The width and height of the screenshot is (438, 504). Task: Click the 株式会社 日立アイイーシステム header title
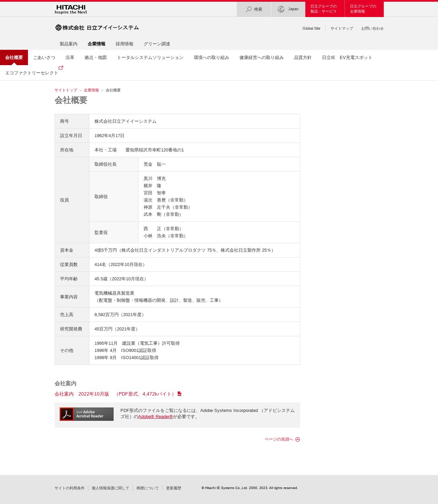(101, 28)
